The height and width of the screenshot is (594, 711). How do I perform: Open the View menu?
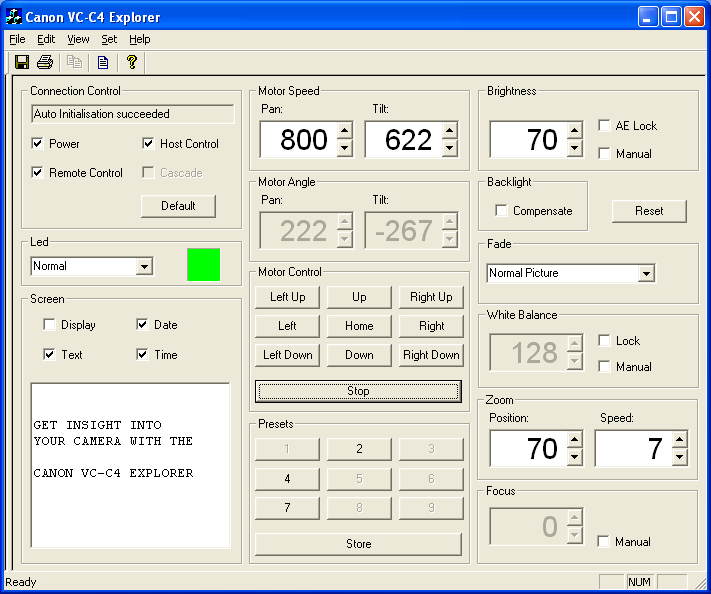click(78, 39)
